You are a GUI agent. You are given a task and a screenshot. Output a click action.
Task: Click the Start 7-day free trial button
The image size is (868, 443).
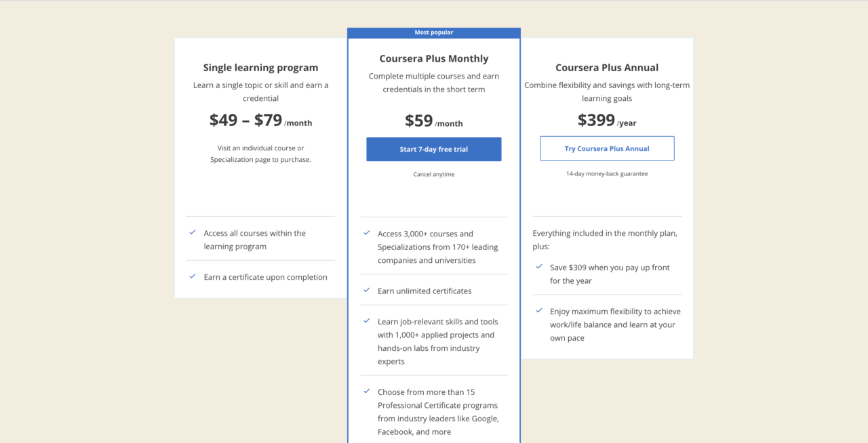[x=434, y=149]
